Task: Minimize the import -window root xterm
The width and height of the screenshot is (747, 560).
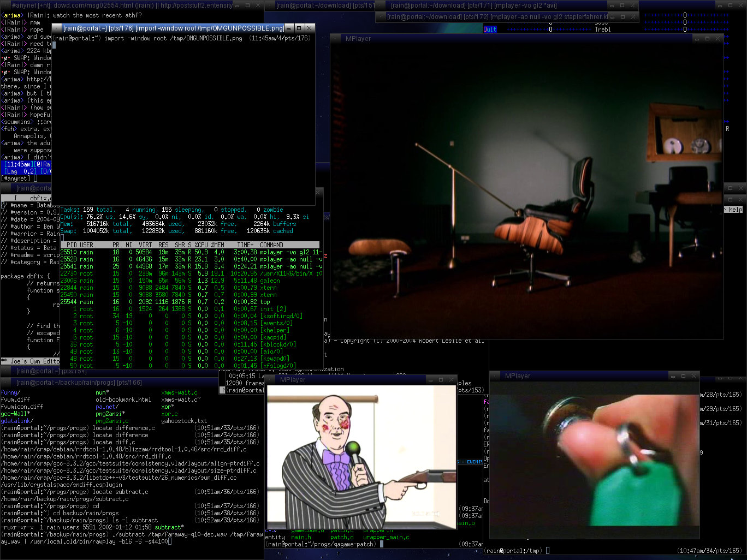Action: tap(289, 28)
